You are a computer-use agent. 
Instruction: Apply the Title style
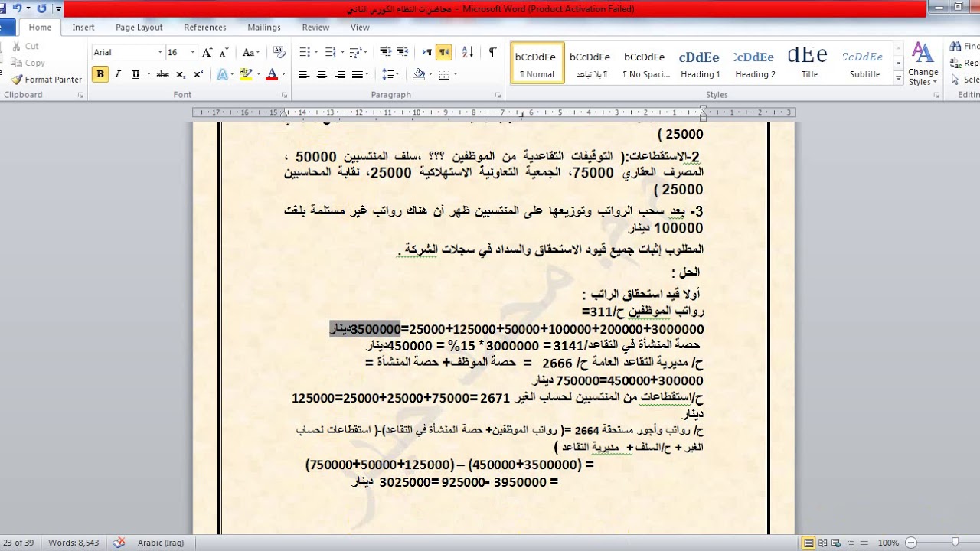[x=809, y=64]
